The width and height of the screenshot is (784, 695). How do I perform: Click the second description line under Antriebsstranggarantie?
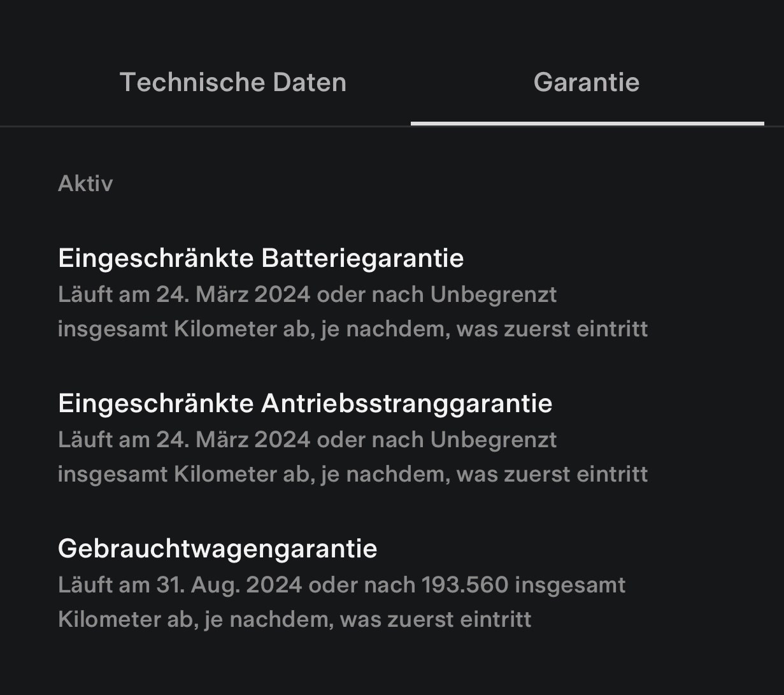pos(353,475)
